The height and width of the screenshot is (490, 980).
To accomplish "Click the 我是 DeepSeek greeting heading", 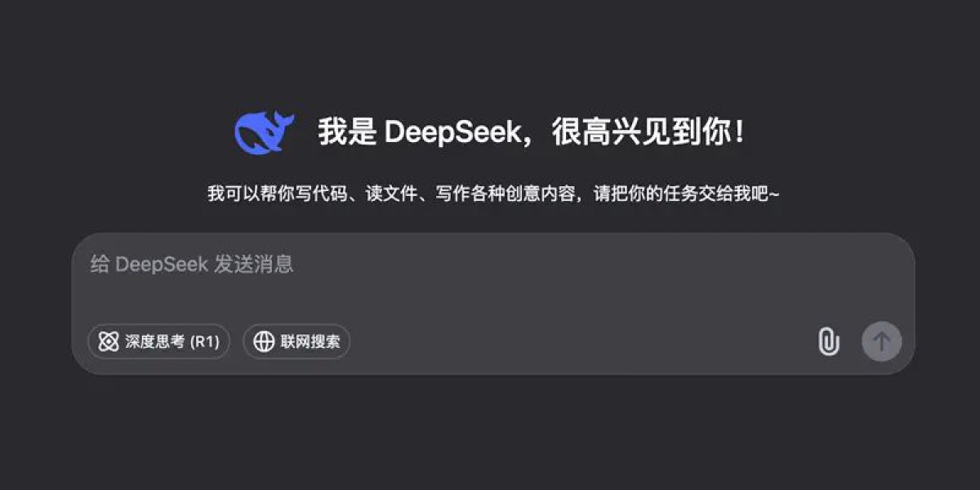I will 532,132.
